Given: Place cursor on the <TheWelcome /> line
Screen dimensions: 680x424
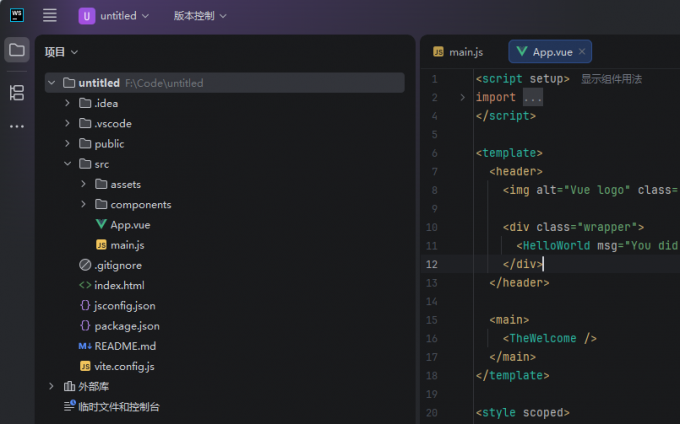Looking at the screenshot, I should (549, 338).
